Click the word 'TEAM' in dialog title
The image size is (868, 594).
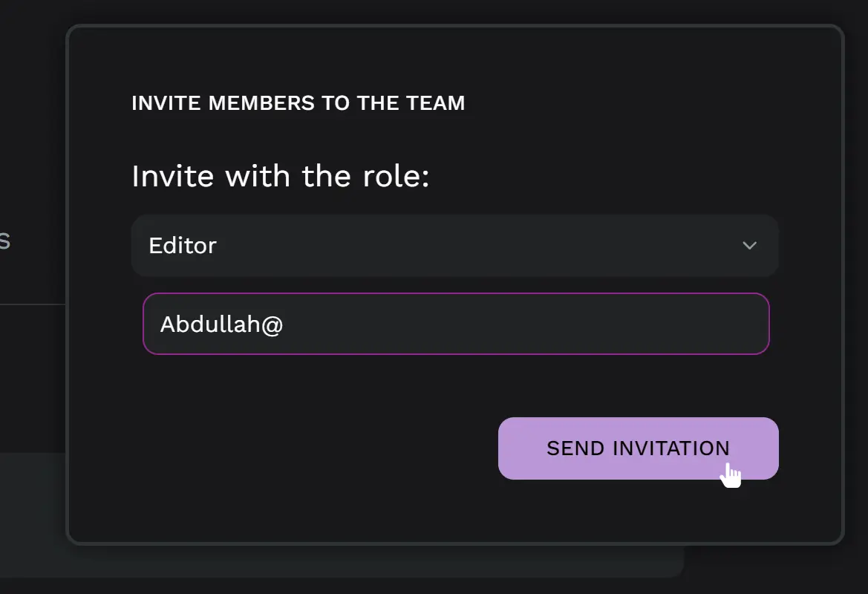(x=435, y=103)
